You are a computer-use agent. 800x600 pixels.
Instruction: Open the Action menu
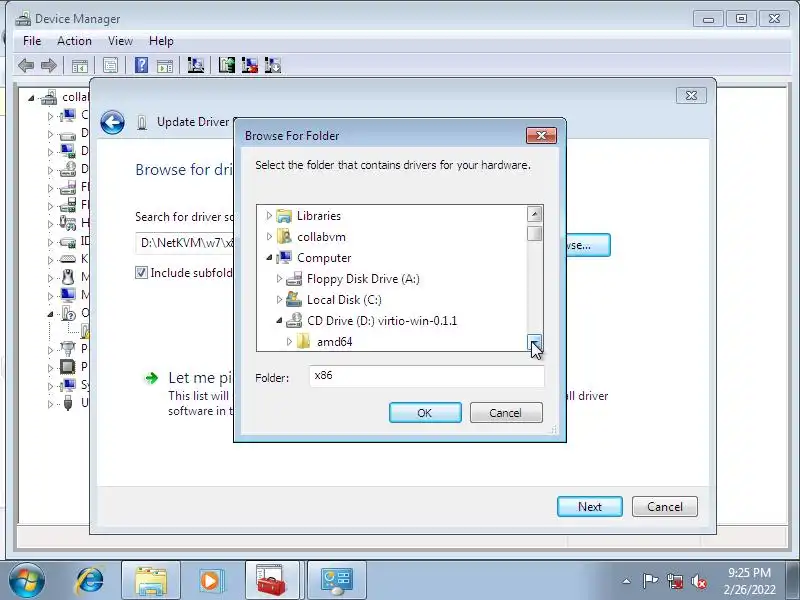(x=74, y=41)
